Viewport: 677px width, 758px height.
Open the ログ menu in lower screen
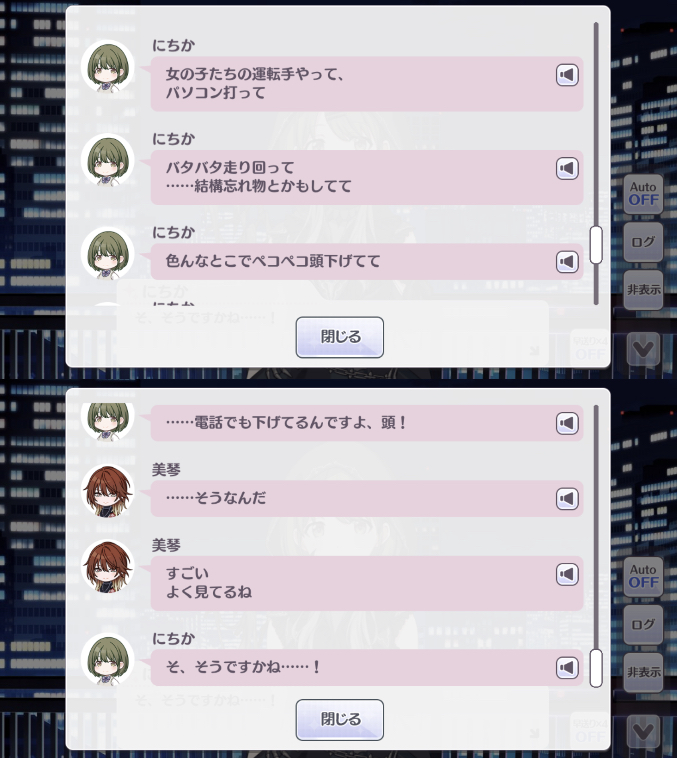(x=643, y=624)
